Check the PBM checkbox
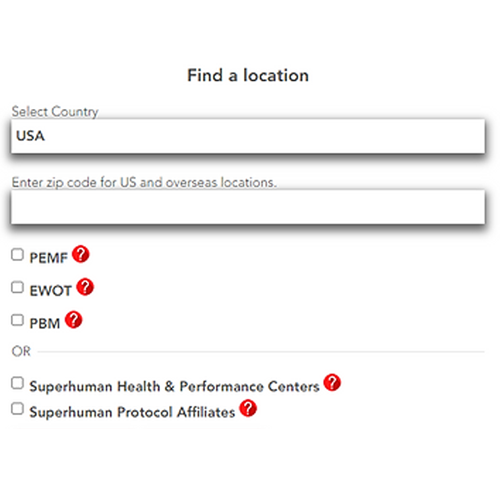 click(x=17, y=320)
